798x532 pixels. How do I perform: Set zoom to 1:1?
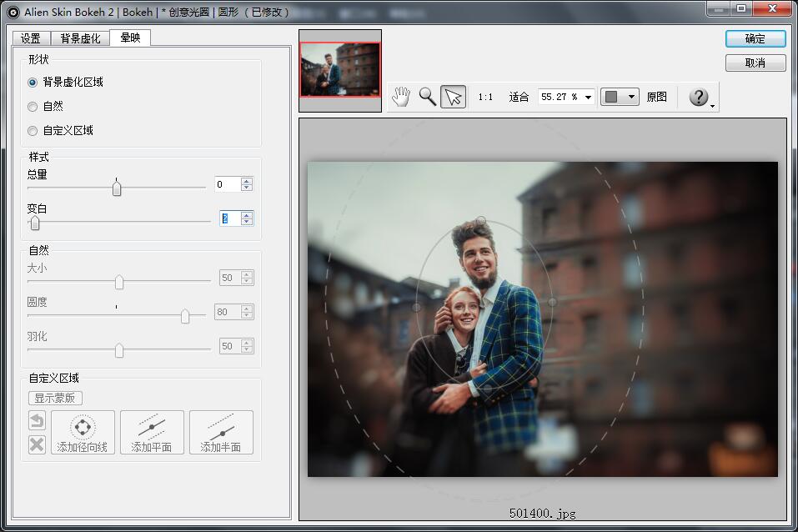[485, 97]
